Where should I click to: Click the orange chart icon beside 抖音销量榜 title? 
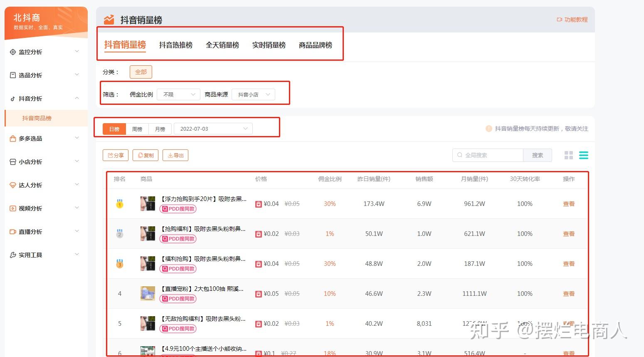(109, 20)
